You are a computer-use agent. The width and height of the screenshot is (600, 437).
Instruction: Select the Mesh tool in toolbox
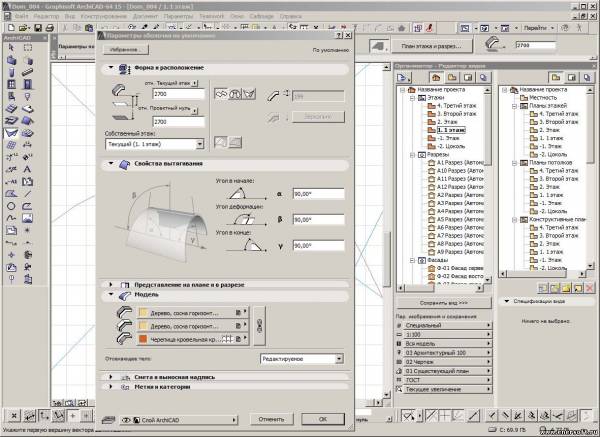tap(28, 133)
